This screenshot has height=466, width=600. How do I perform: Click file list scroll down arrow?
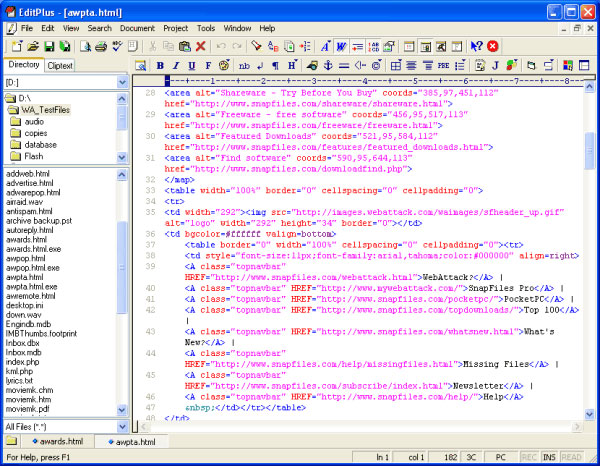122,409
